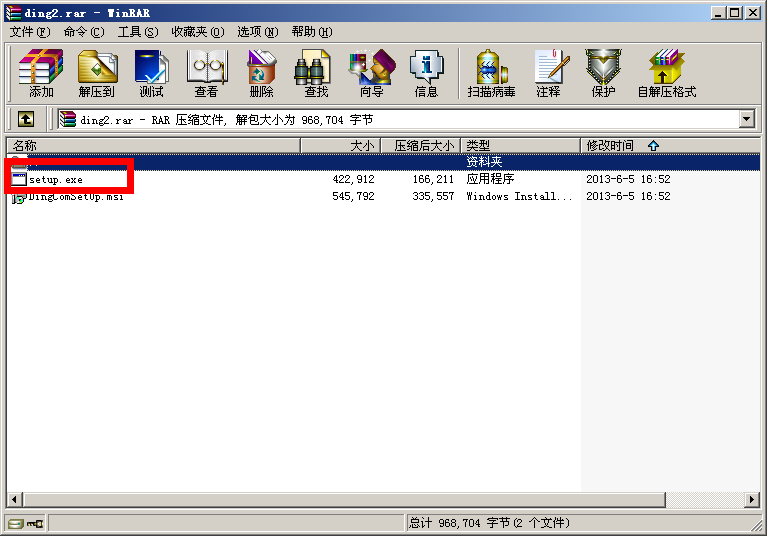Click Scan for viruses (扫描病毒) icon
767x536 pixels.
(491, 73)
